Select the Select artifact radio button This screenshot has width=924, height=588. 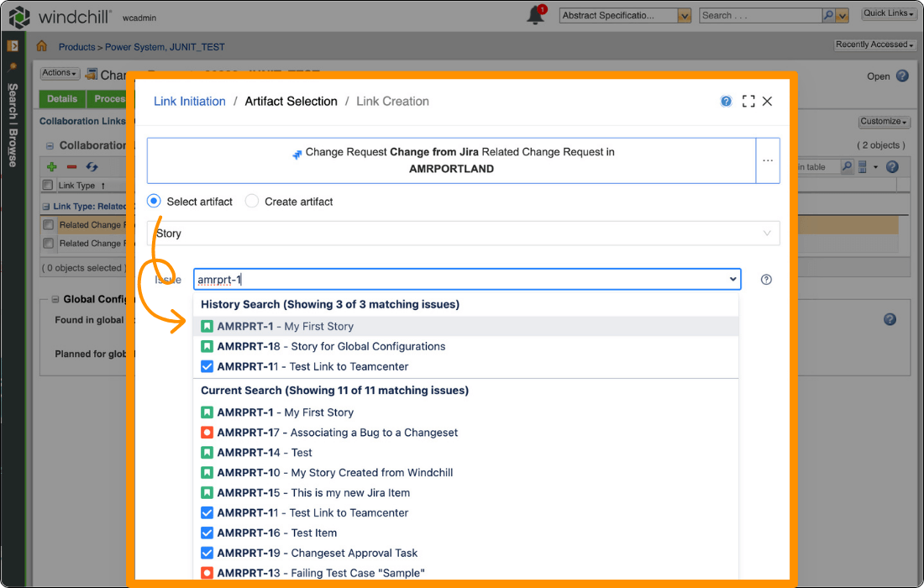pos(152,202)
